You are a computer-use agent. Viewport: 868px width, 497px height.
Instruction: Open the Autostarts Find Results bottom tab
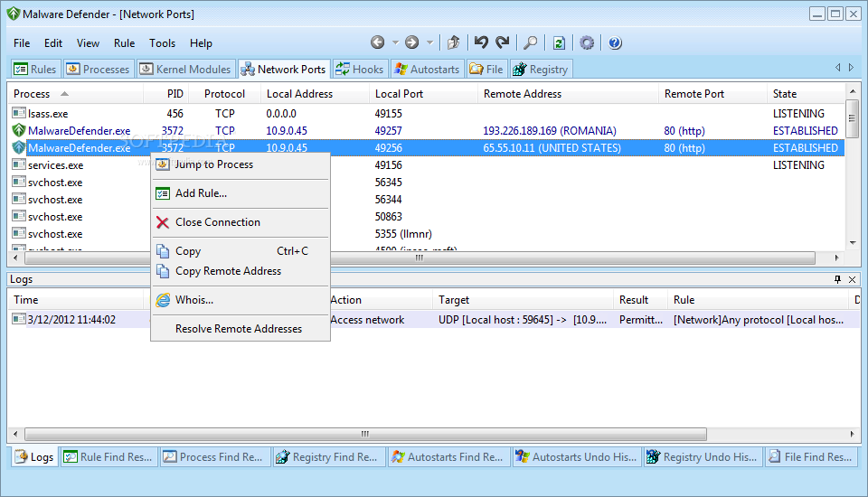point(448,456)
